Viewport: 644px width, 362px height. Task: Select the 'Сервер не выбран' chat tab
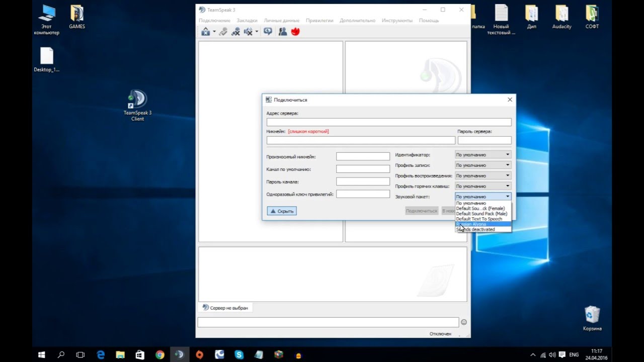pyautogui.click(x=225, y=308)
